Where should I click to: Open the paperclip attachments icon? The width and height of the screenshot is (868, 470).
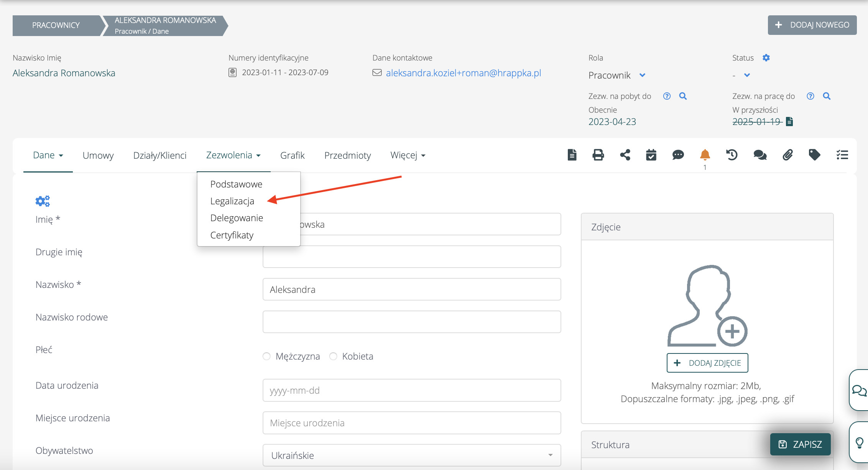[787, 155]
